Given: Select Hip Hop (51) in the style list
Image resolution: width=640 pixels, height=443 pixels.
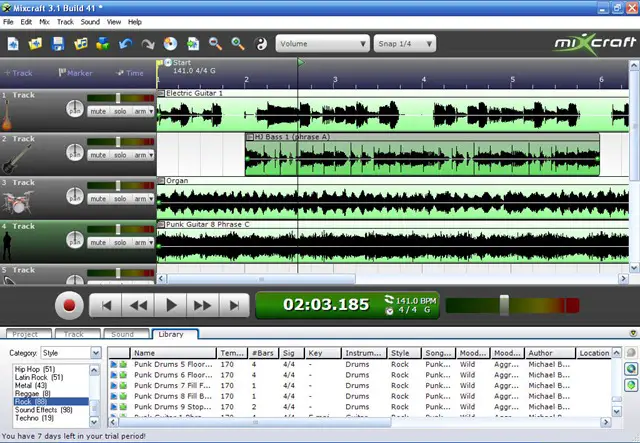Looking at the screenshot, I should (50, 369).
